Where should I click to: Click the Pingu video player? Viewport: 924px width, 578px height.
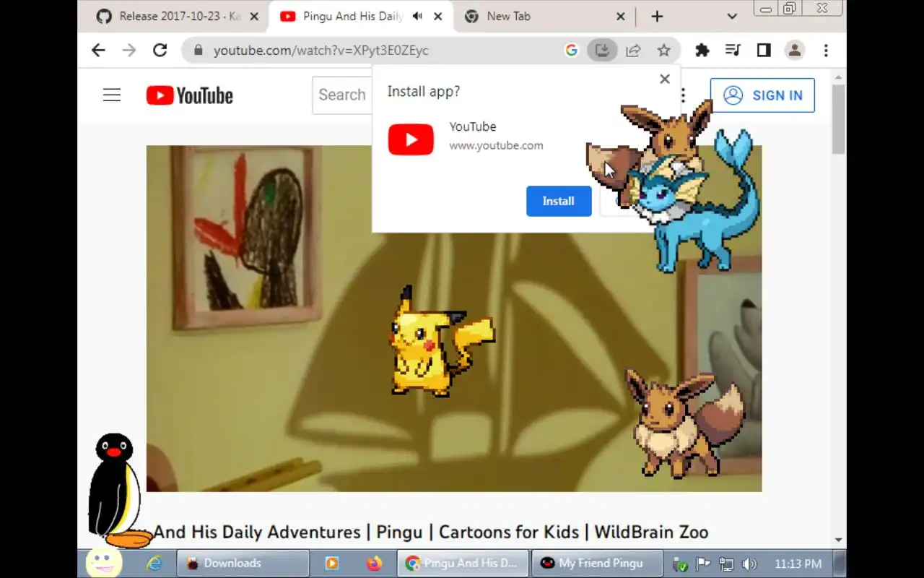[454, 318]
